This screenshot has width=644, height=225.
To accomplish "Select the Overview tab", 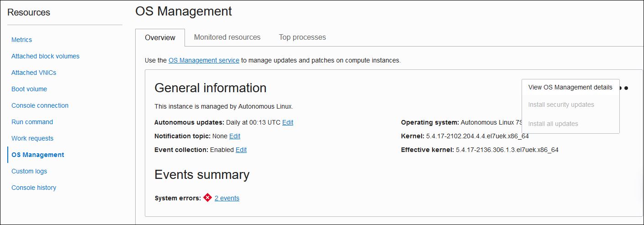I will 160,38.
